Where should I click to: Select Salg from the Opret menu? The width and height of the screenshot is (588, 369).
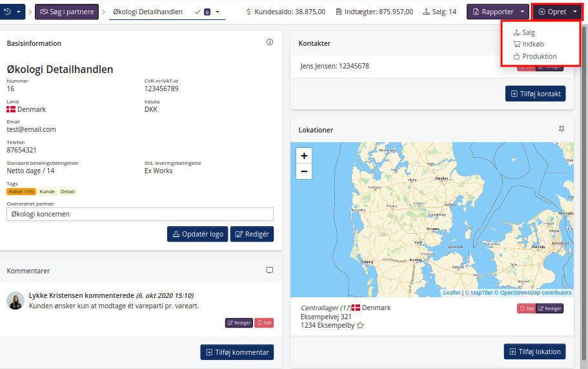[528, 32]
